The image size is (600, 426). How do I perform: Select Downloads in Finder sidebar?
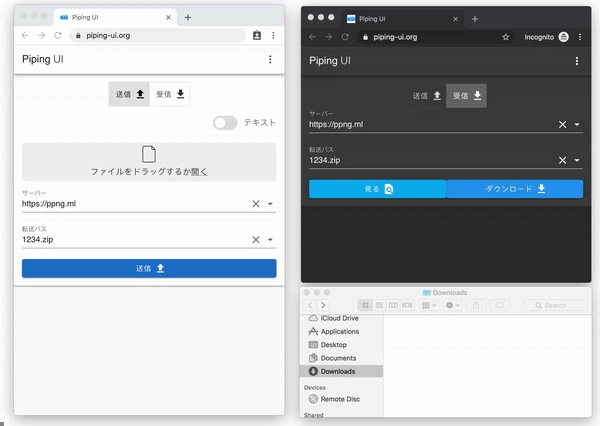[341, 371]
